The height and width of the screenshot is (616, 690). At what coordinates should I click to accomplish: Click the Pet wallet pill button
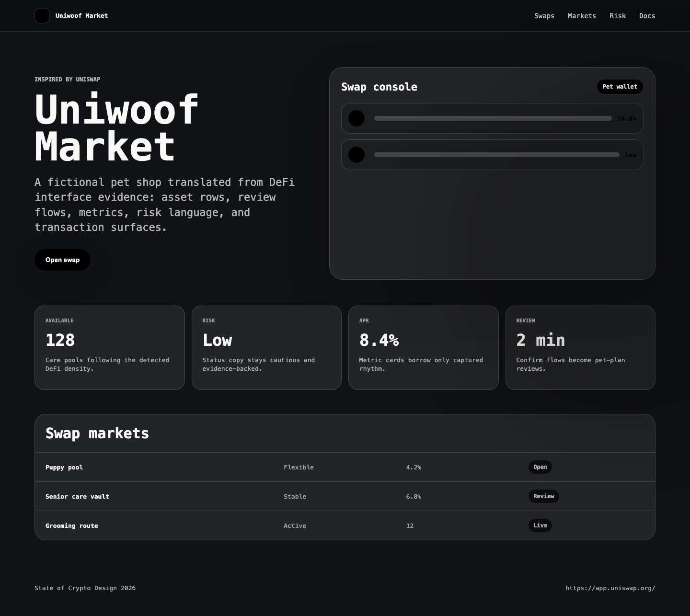[620, 87]
